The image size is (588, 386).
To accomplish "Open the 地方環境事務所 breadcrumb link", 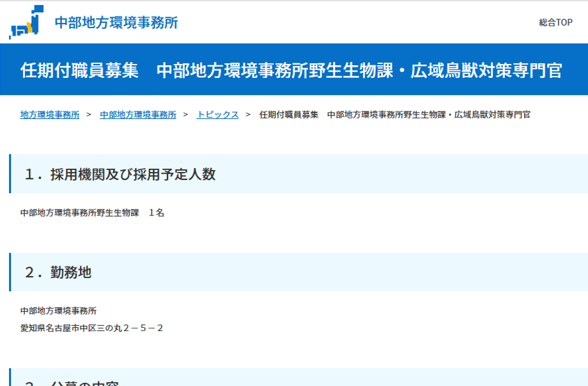I will click(x=50, y=114).
